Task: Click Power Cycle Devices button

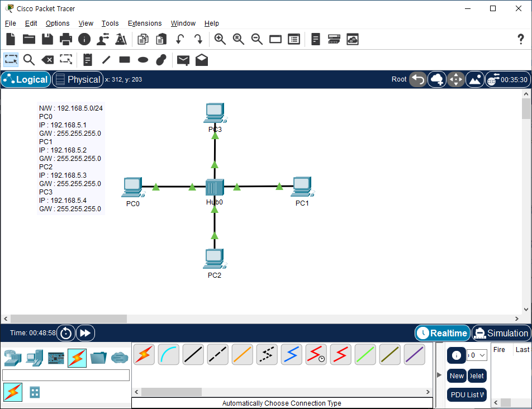Action: tap(66, 333)
